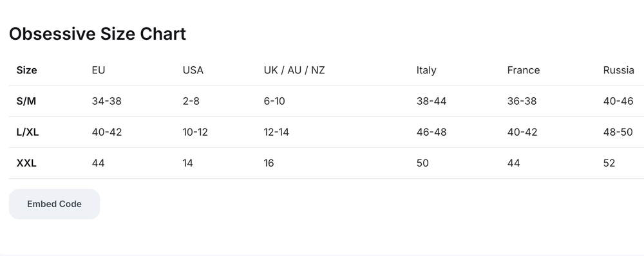This screenshot has width=644, height=256.
Task: Click the Italy column header
Action: [426, 70]
